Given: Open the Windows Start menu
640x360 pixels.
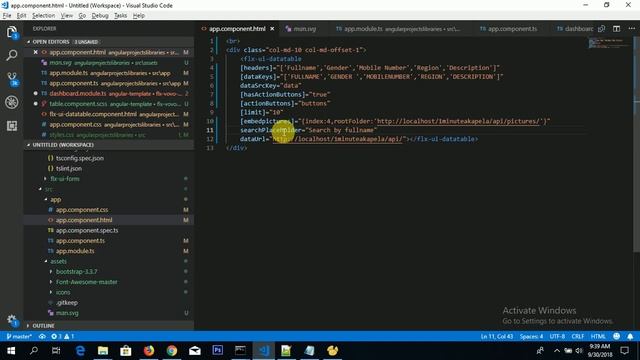Looking at the screenshot, I should tap(11, 351).
